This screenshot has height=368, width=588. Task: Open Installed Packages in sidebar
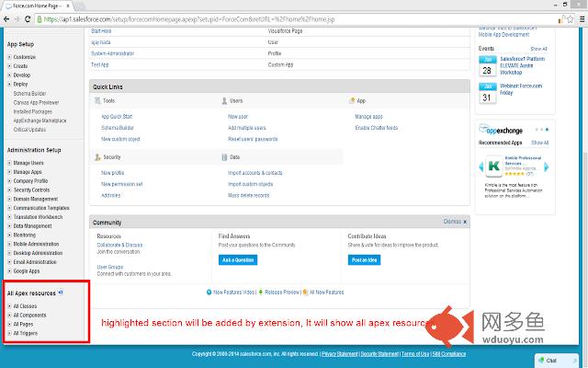click(33, 111)
